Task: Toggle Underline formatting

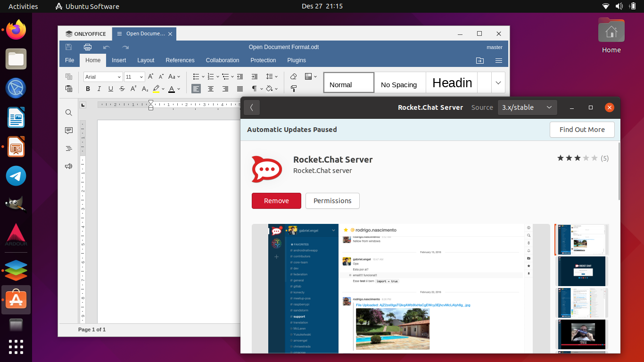Action: [x=111, y=89]
